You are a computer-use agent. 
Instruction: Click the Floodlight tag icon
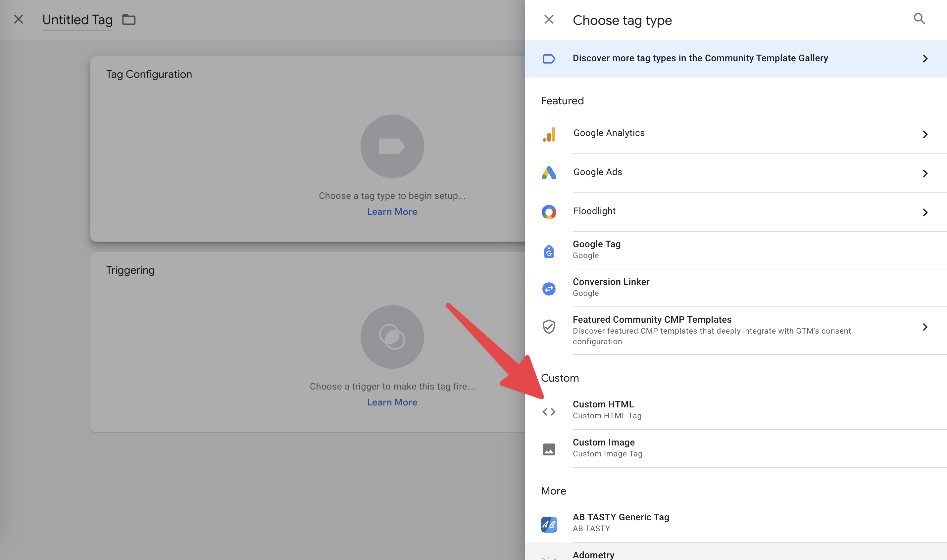coord(549,212)
